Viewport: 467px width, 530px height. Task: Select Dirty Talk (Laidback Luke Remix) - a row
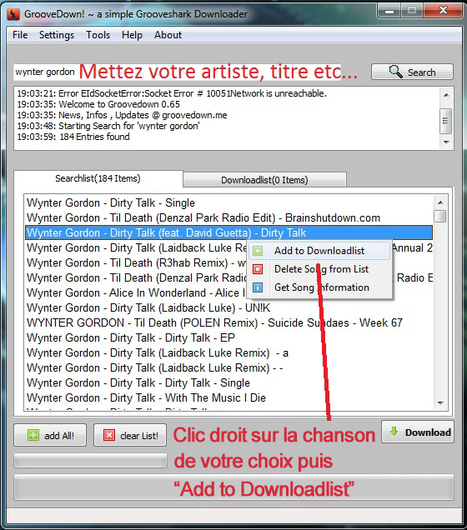pyautogui.click(x=229, y=353)
